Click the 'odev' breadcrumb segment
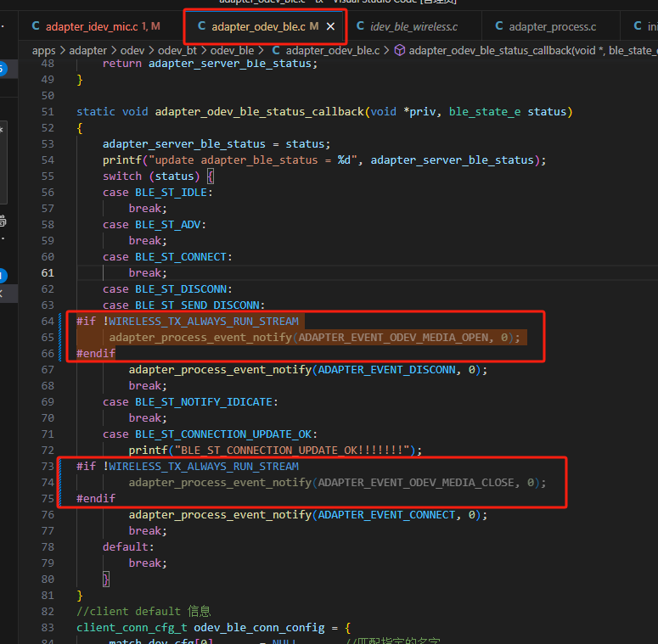 click(x=132, y=51)
